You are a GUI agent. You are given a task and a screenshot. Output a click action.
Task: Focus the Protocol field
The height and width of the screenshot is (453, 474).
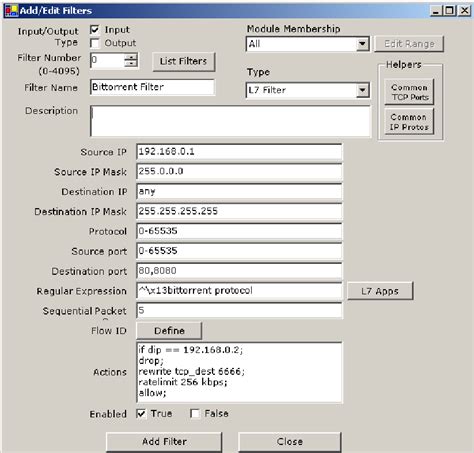[x=239, y=231]
